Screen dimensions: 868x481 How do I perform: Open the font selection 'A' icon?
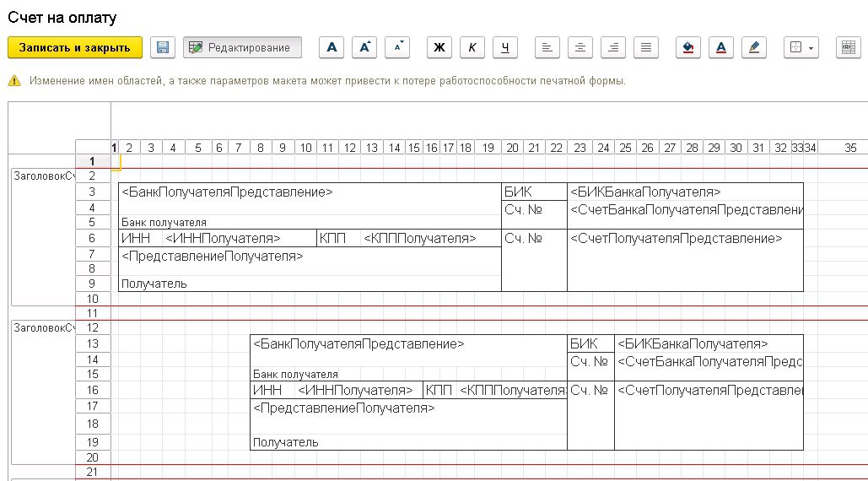point(332,47)
